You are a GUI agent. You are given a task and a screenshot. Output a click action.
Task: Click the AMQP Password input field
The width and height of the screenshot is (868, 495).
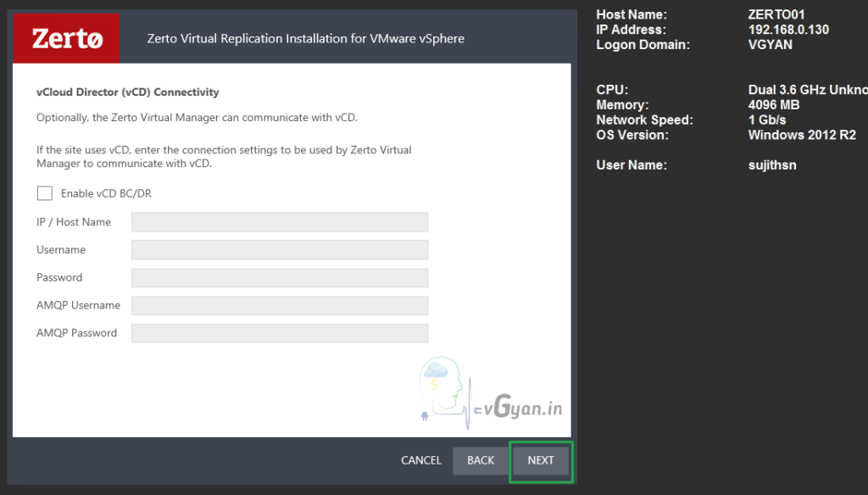coord(280,333)
